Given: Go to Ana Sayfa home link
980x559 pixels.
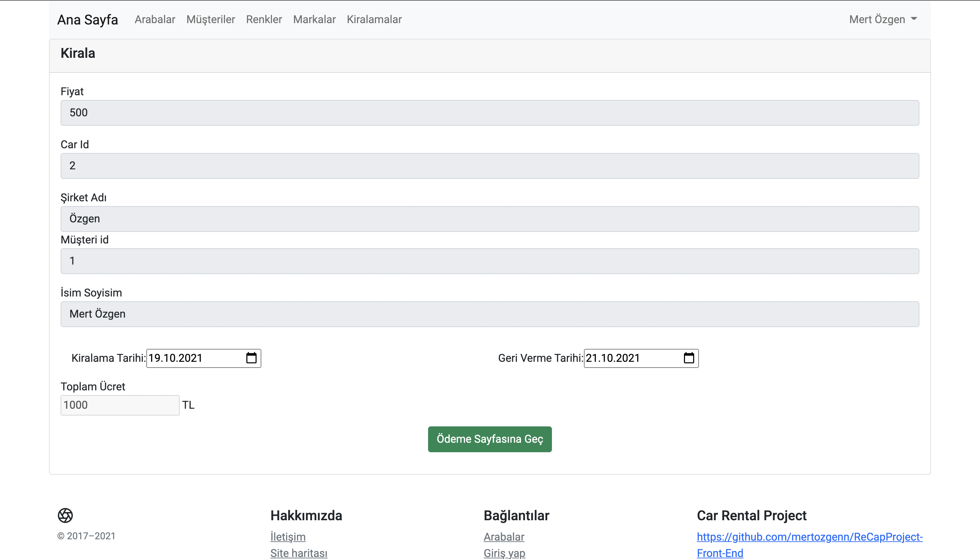Looking at the screenshot, I should [x=87, y=20].
